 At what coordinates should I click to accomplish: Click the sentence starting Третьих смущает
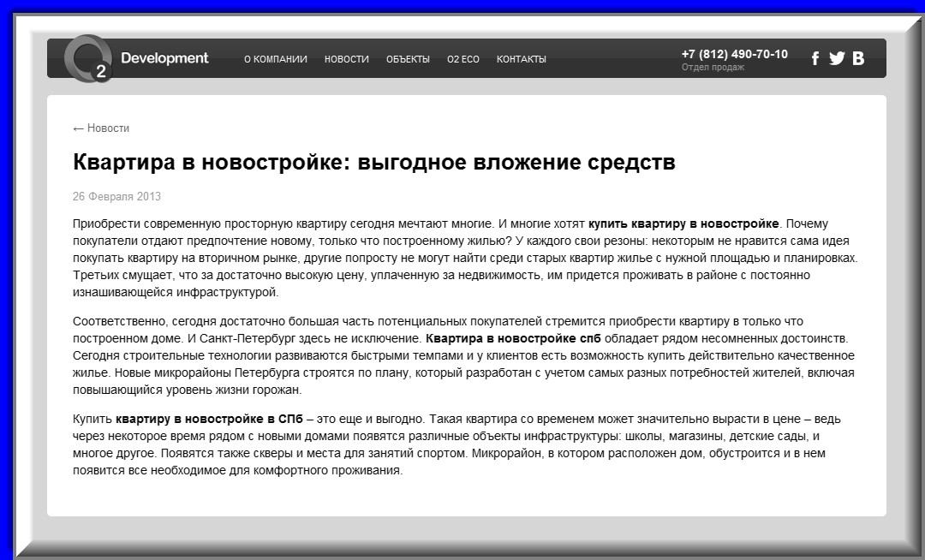441,283
